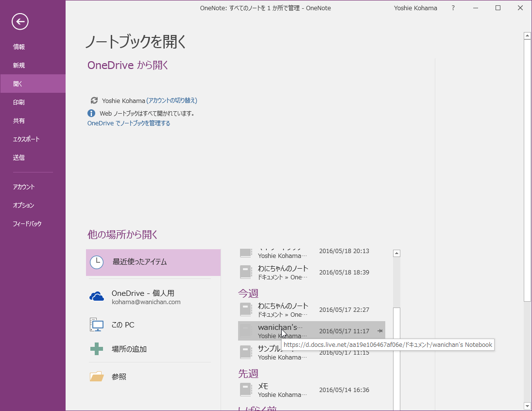The image size is (532, 411).
Task: Click the recent list scrollbar thumb
Action: 396,359
